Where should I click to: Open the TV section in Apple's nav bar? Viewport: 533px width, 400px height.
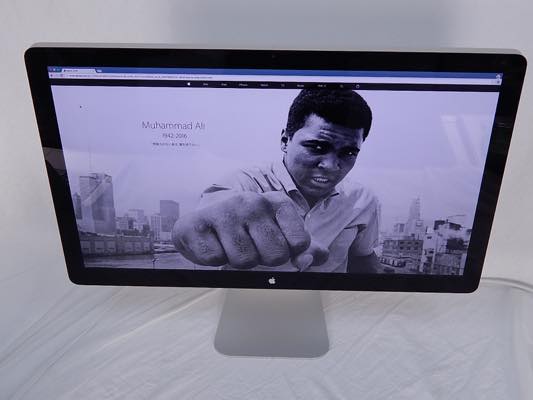click(x=282, y=86)
